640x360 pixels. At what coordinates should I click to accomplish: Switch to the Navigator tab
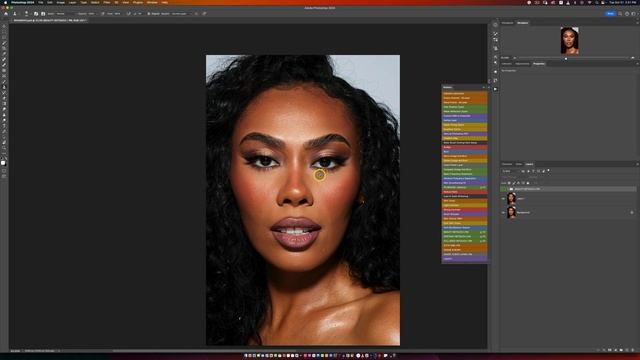pos(522,23)
